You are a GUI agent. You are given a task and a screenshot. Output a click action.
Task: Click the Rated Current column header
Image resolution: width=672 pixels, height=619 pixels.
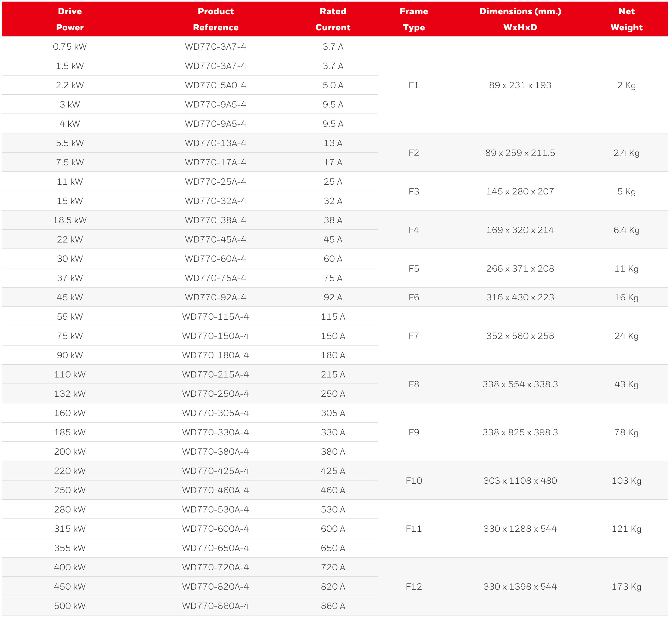point(333,19)
